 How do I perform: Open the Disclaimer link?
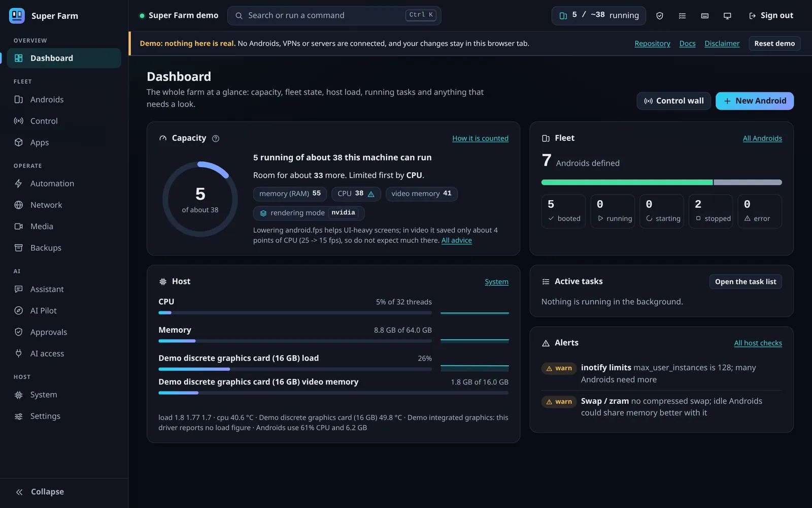tap(722, 44)
